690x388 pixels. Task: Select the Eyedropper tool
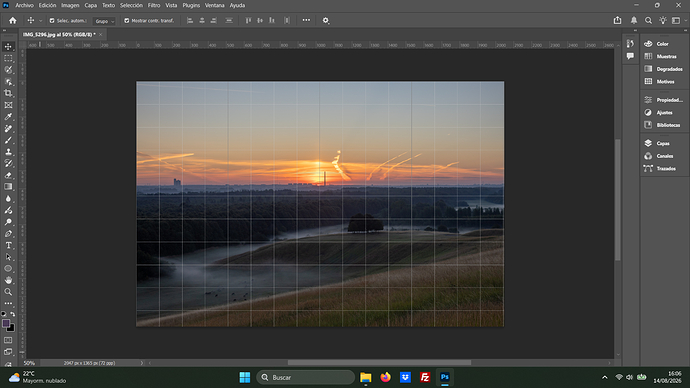(x=8, y=117)
